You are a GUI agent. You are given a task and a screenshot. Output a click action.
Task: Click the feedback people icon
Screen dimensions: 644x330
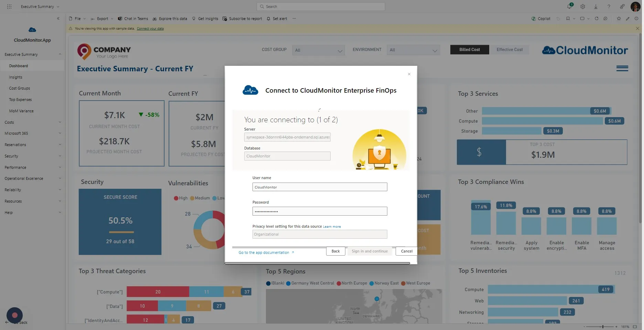pyautogui.click(x=622, y=7)
